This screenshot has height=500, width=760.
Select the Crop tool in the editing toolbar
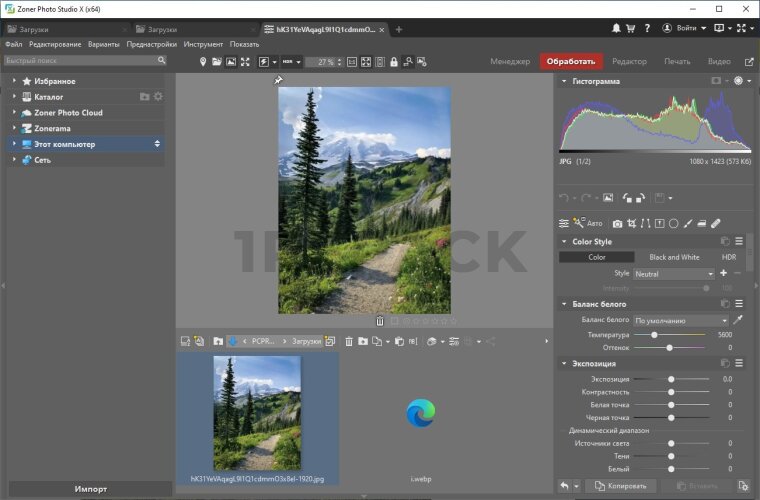(x=632, y=223)
